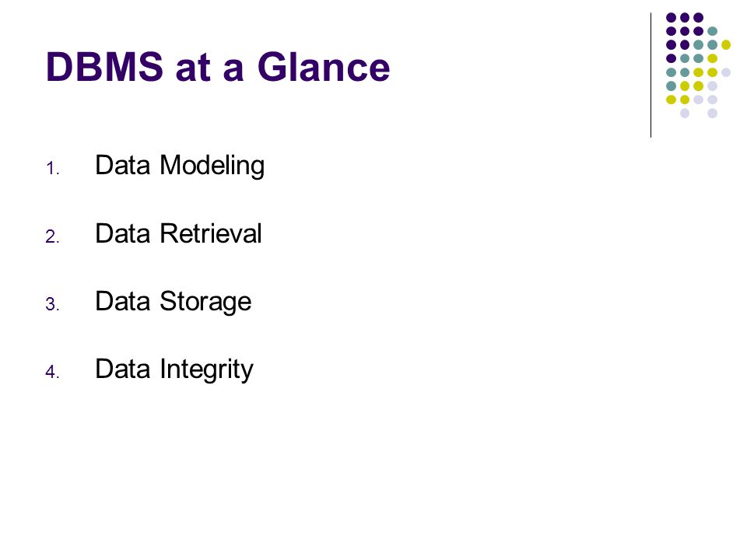Click the word 'Integrity' in fourth item
747x560 pixels.
207,369
